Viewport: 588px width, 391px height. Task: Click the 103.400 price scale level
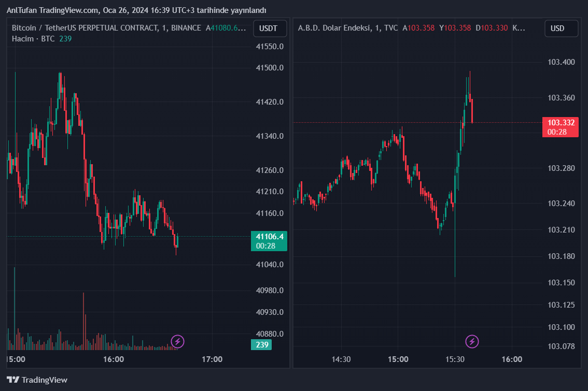tap(561, 62)
